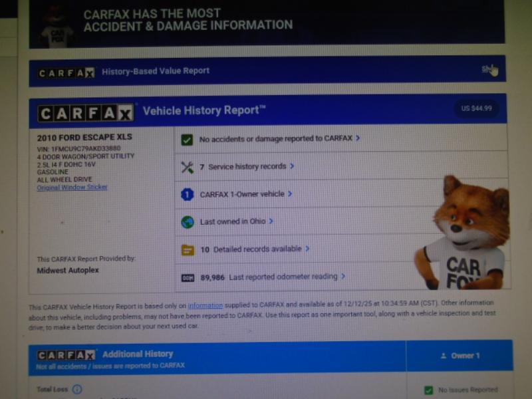Viewport: 532px width, 399px height.
Task: Click the No Issues Reported green checkbox
Action: coord(429,390)
